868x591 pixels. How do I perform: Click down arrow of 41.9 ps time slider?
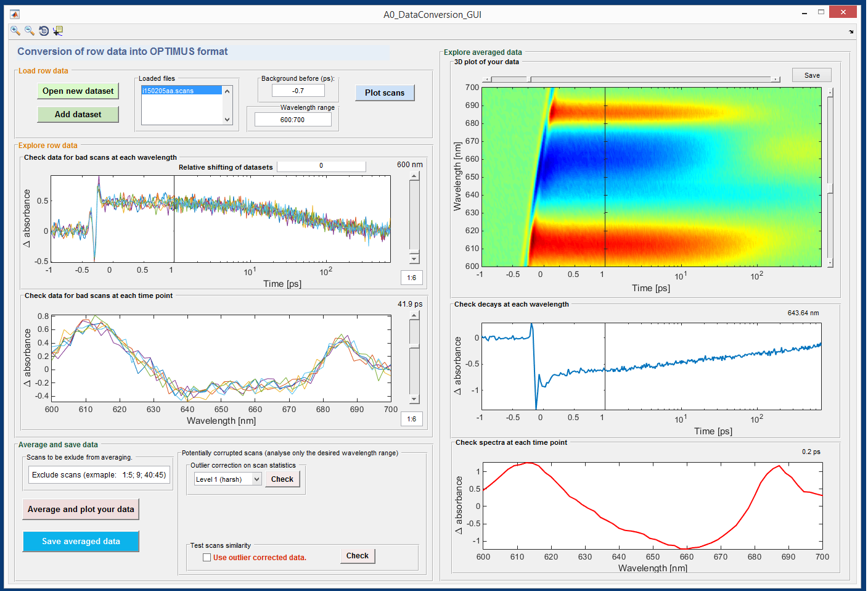[414, 399]
